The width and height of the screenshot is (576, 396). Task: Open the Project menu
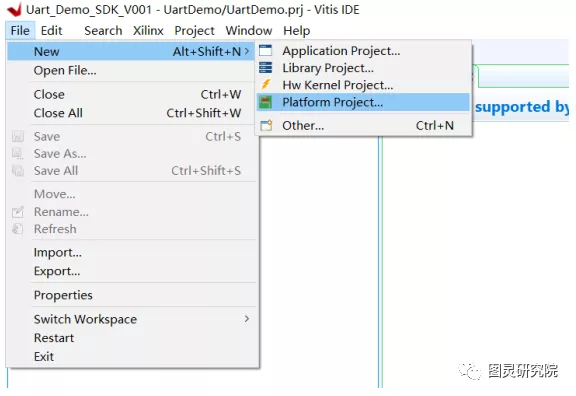click(x=194, y=30)
